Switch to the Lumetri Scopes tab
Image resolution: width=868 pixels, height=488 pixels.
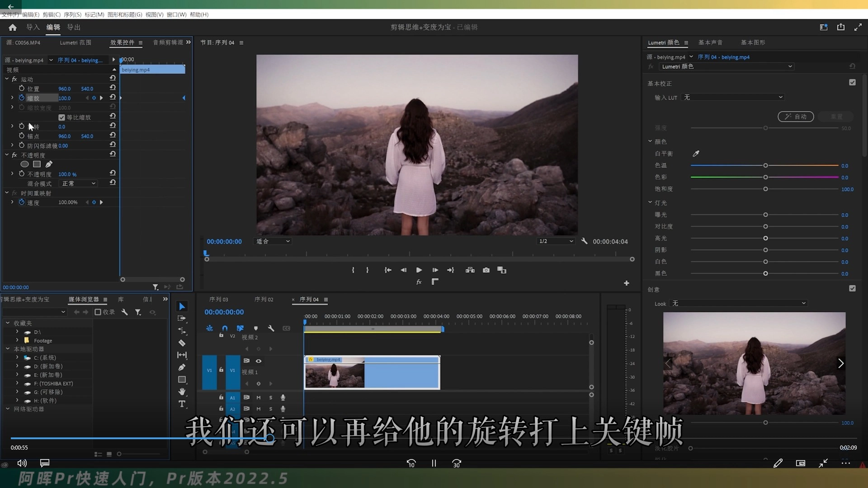[75, 42]
